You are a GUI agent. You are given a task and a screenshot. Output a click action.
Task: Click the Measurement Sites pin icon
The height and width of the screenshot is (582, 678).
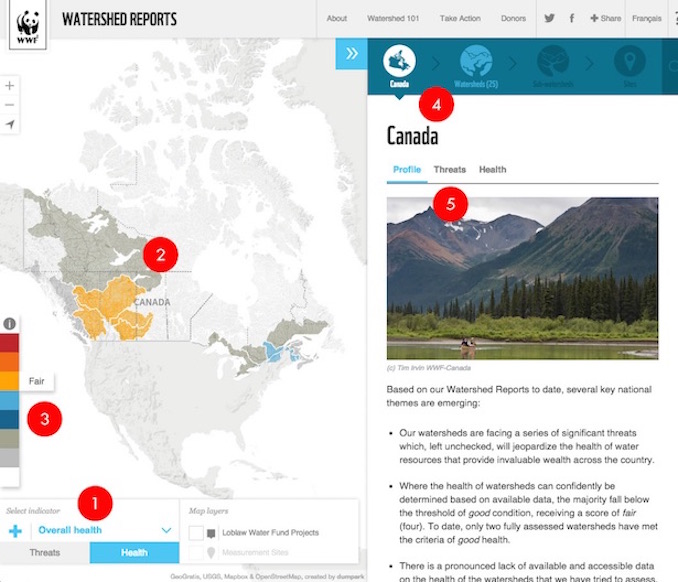[211, 553]
